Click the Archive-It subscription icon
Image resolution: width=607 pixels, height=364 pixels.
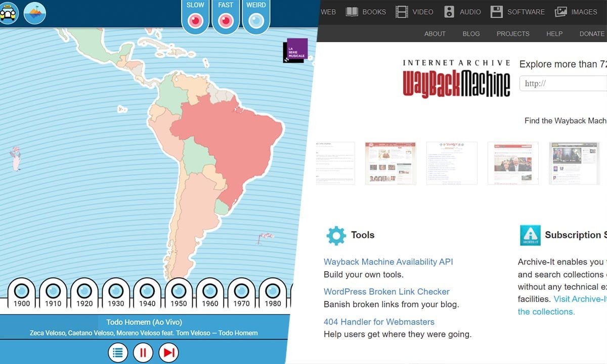coord(530,236)
